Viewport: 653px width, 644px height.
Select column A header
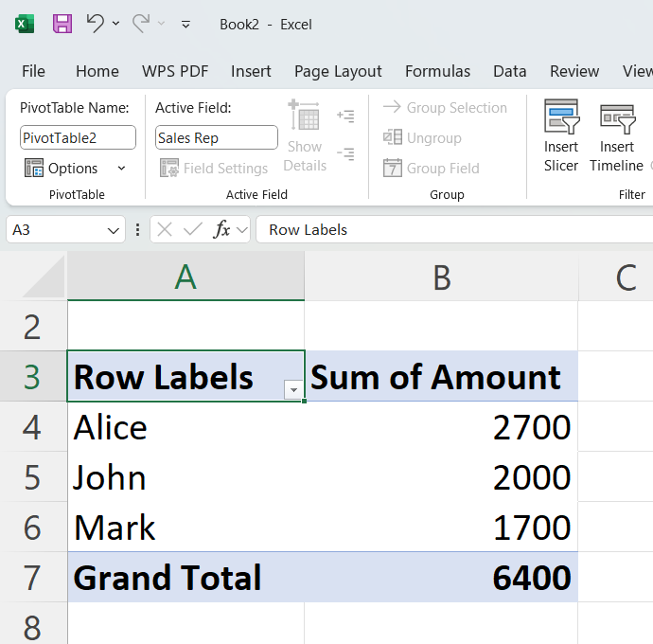coord(185,277)
